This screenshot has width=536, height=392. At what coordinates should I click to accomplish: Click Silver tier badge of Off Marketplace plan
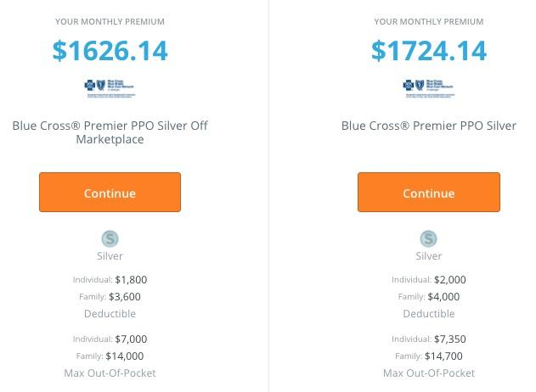click(x=110, y=239)
